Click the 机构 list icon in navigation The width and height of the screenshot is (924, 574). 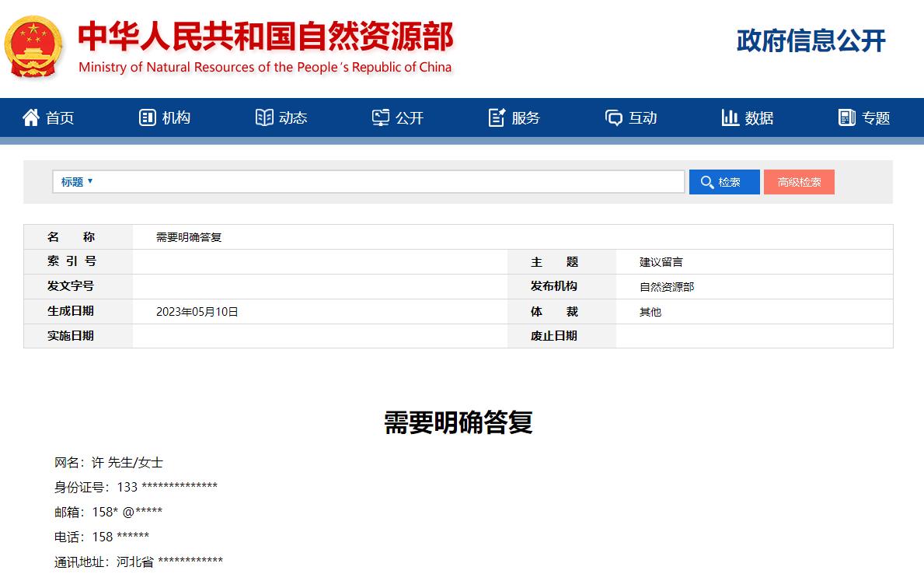coord(148,117)
